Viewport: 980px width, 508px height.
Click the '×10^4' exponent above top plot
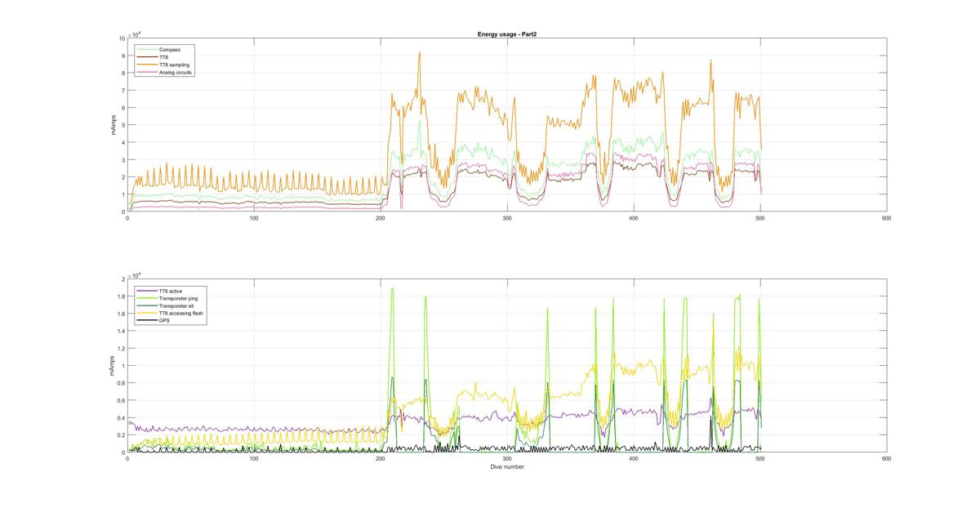(136, 34)
